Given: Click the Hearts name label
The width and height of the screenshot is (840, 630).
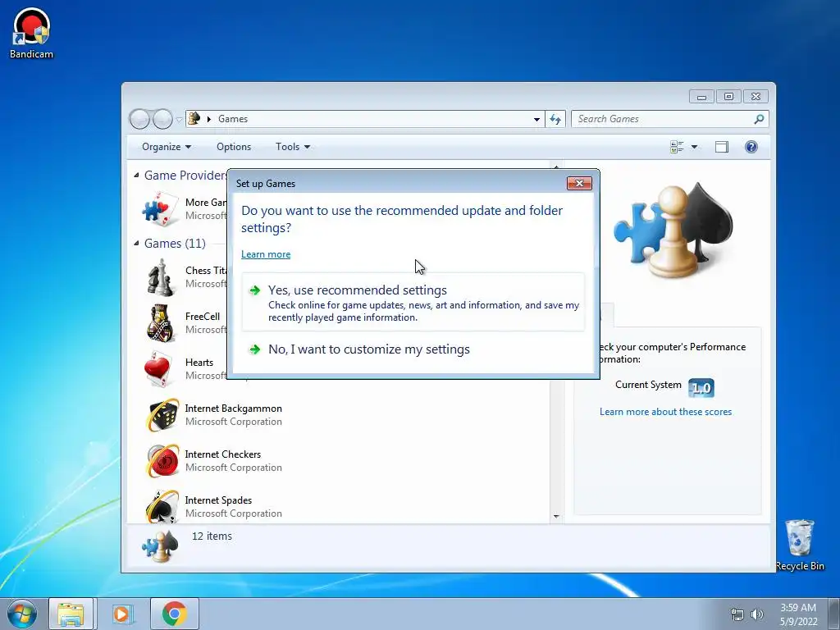Looking at the screenshot, I should coord(199,363).
